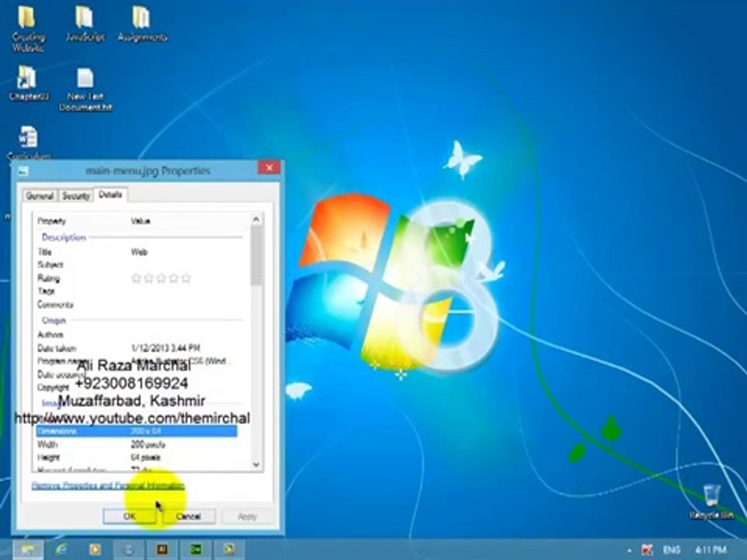Select the New Text Document.txt file icon
The height and width of the screenshot is (560, 747).
pyautogui.click(x=86, y=89)
